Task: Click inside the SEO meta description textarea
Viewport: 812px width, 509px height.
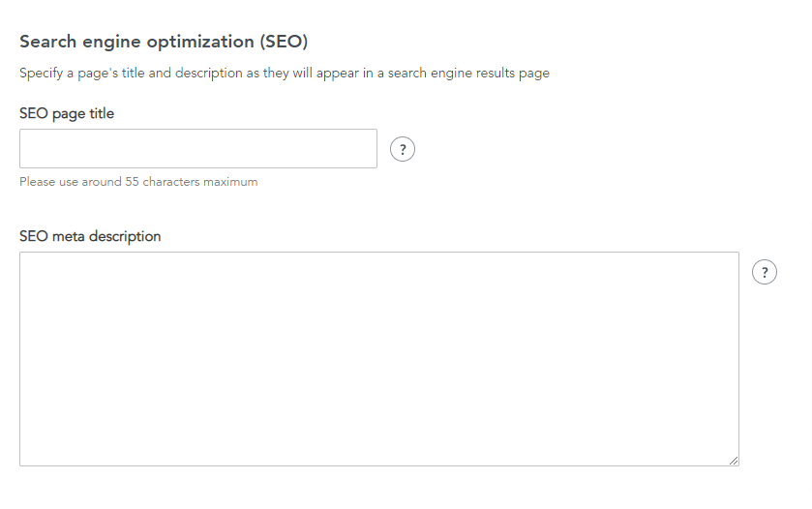Action: (379, 359)
